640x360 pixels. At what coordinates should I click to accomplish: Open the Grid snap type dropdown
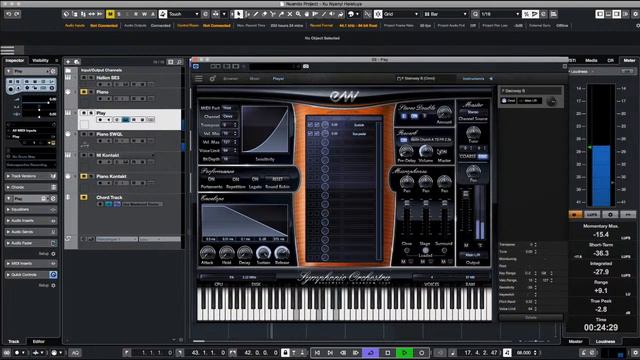click(x=401, y=14)
